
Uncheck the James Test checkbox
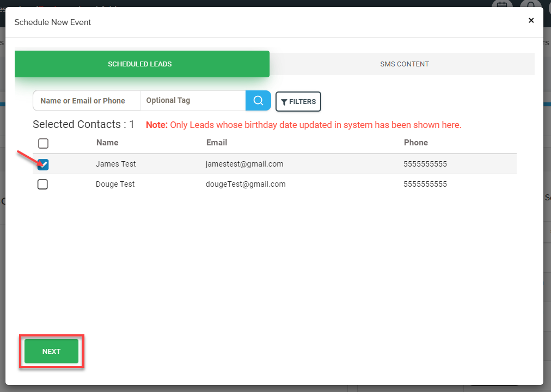coord(43,164)
